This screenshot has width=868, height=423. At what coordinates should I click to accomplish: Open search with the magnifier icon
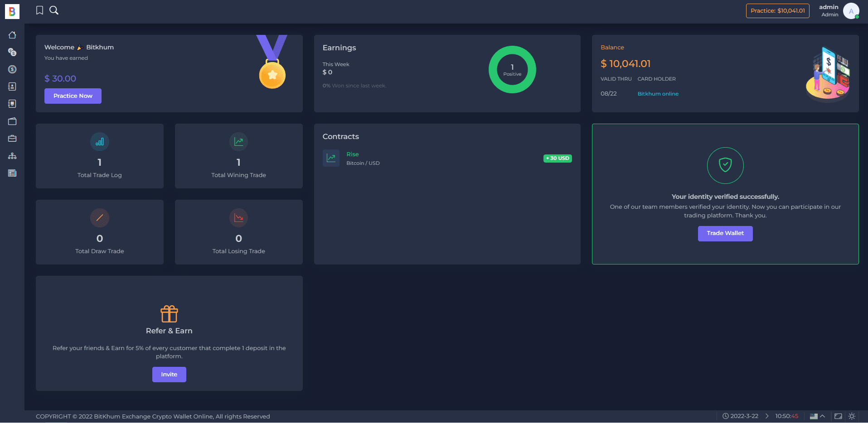coord(54,10)
